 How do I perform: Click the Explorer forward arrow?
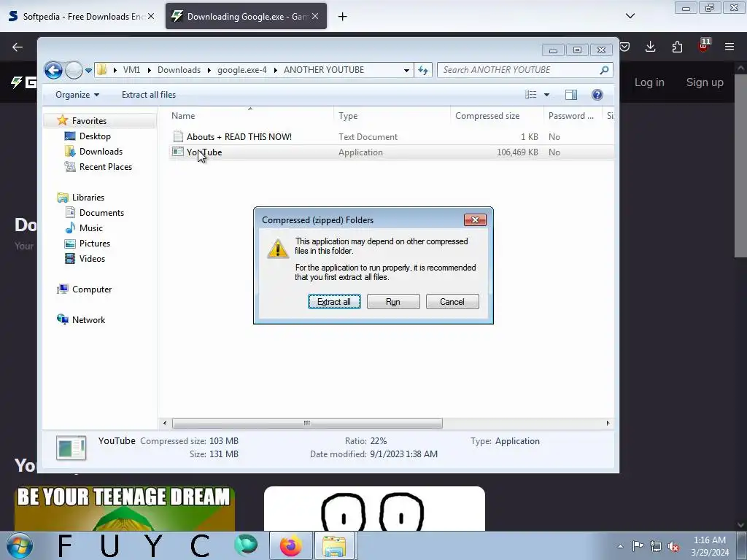tap(74, 71)
